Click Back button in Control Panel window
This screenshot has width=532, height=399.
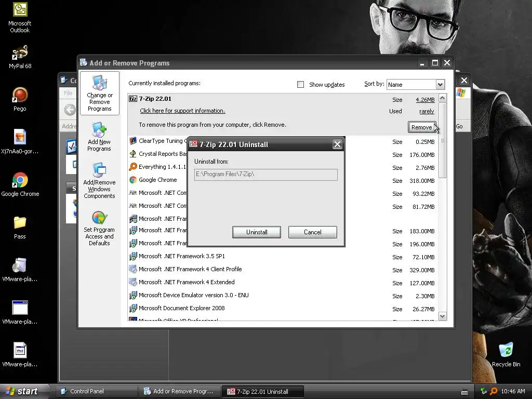click(x=70, y=110)
